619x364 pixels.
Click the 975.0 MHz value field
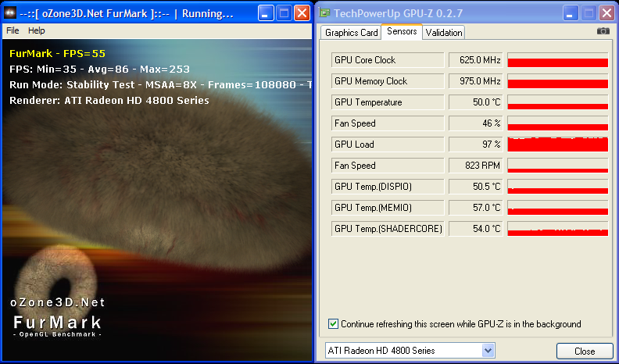pyautogui.click(x=476, y=81)
